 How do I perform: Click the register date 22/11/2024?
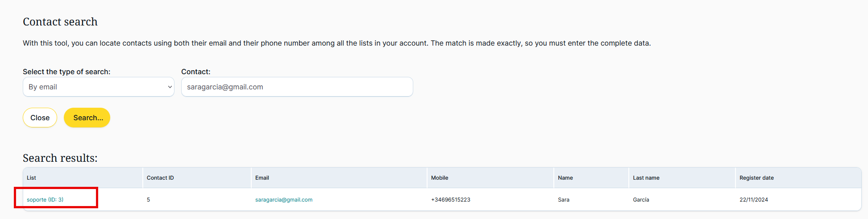[x=754, y=200]
